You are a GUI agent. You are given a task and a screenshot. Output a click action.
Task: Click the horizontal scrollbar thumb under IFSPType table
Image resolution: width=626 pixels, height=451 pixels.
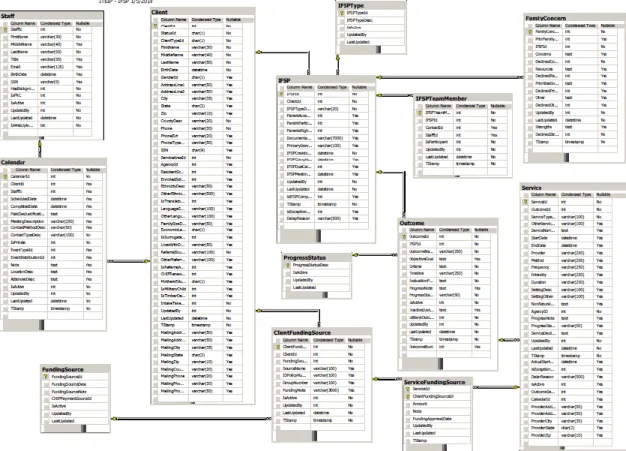click(378, 49)
